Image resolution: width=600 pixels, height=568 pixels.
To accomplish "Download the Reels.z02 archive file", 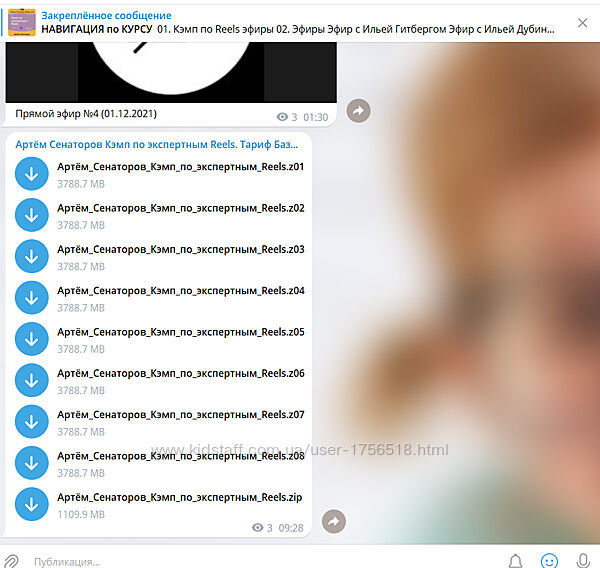I will tap(32, 215).
